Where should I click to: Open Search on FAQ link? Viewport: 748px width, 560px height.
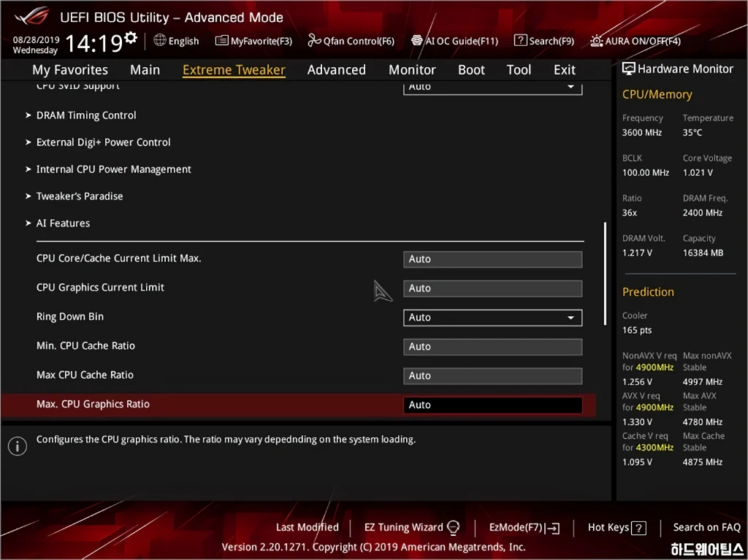pos(706,527)
